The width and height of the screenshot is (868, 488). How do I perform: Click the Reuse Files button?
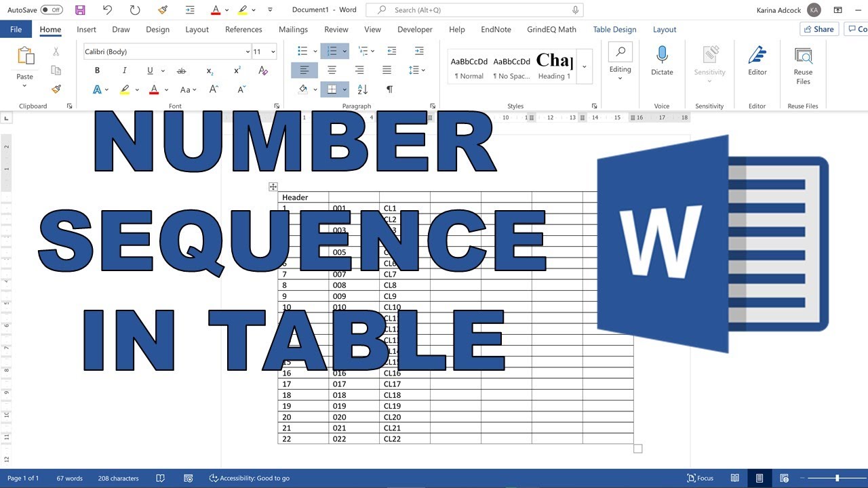[803, 66]
